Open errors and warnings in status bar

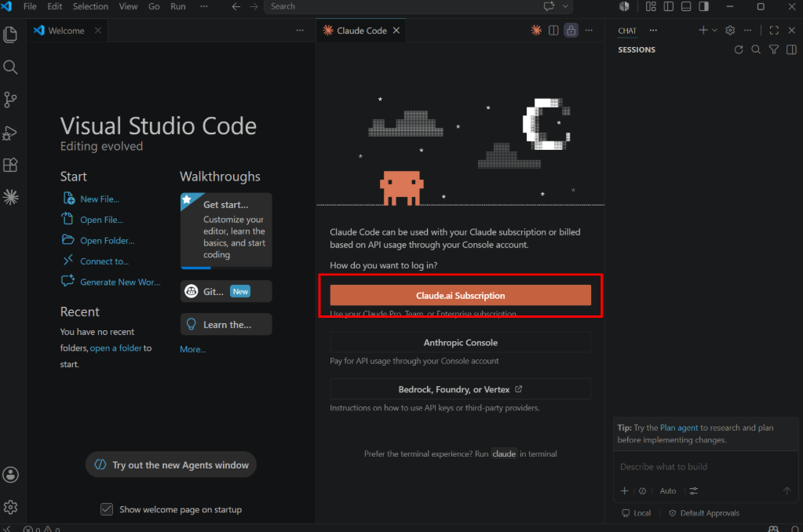coord(42,529)
